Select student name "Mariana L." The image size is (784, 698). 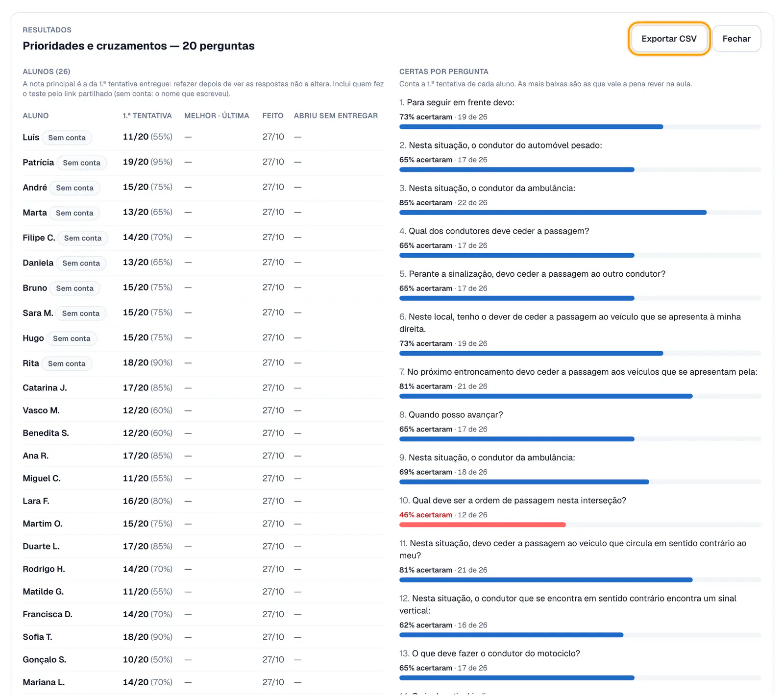[x=44, y=682]
